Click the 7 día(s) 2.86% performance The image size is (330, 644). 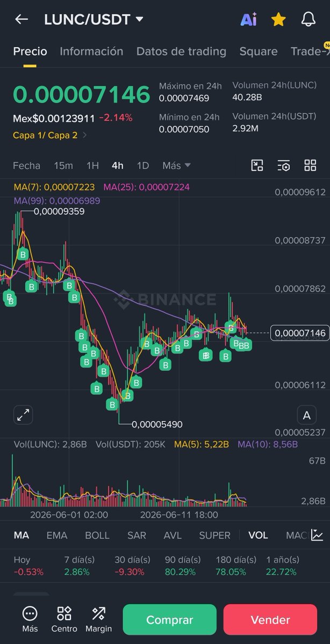click(79, 566)
